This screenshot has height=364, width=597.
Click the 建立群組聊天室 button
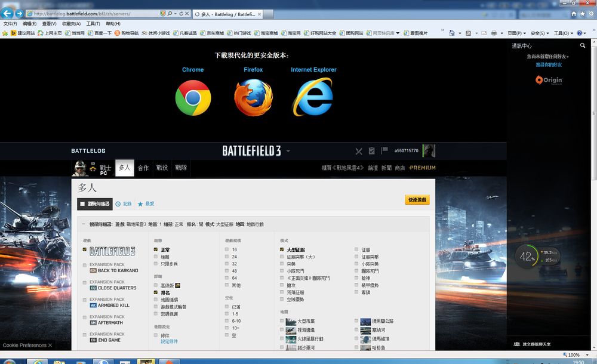(x=532, y=344)
